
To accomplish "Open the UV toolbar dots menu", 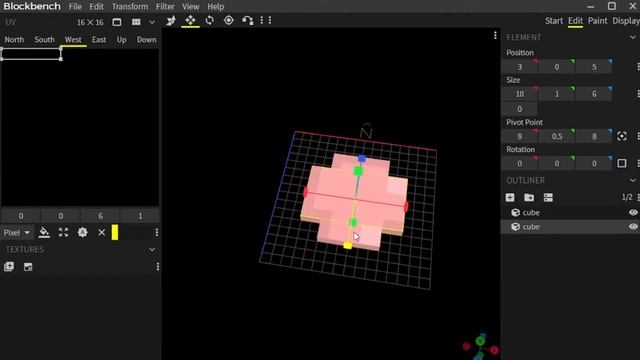I will [157, 232].
